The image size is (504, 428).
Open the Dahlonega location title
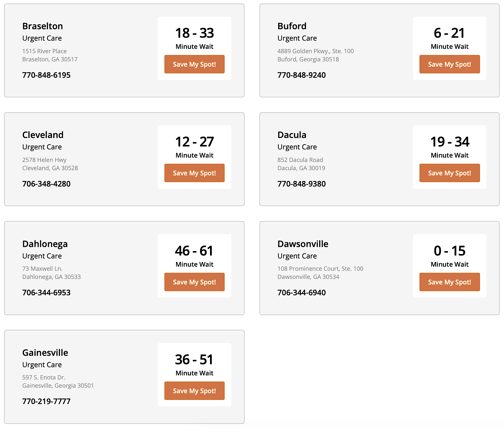click(x=45, y=244)
